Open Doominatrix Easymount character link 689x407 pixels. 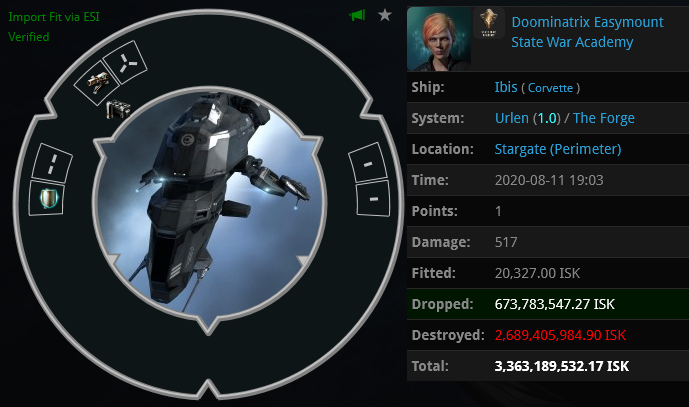click(x=587, y=22)
